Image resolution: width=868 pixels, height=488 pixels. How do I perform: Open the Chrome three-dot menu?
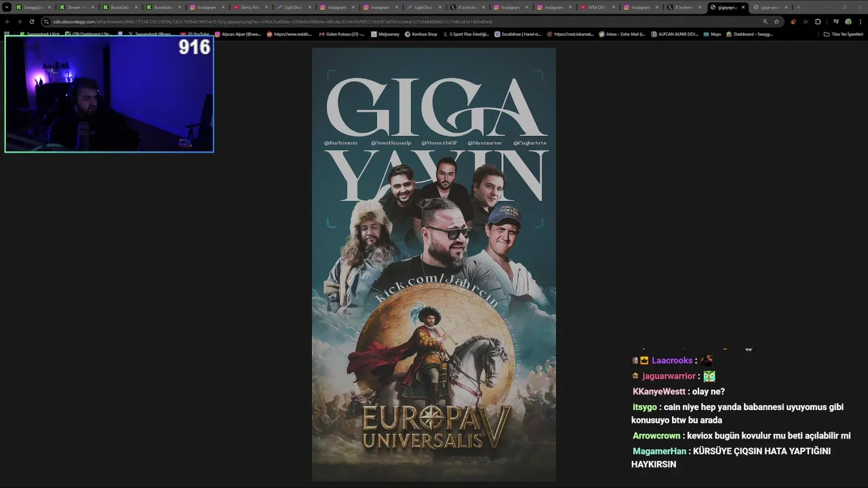pyautogui.click(x=860, y=22)
